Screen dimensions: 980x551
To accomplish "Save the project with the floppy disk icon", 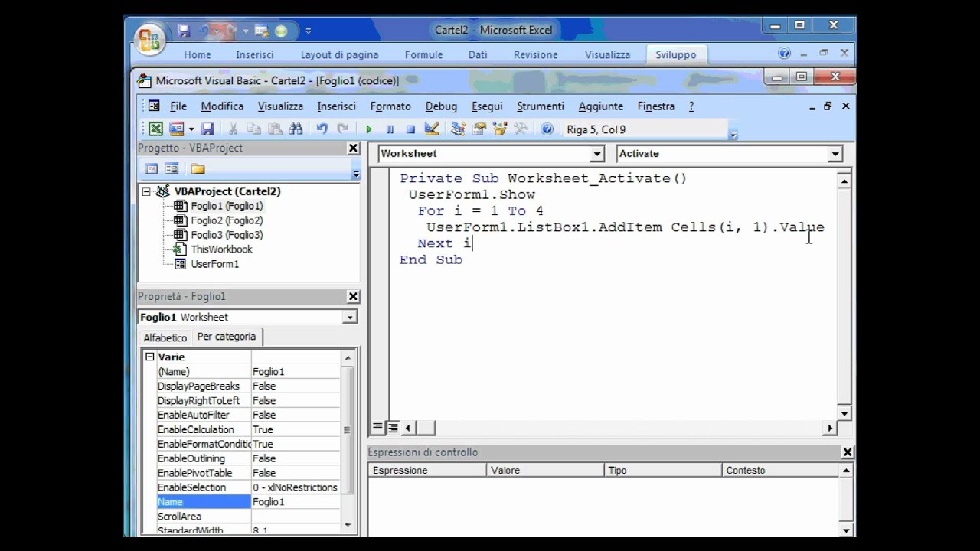I will coord(207,129).
